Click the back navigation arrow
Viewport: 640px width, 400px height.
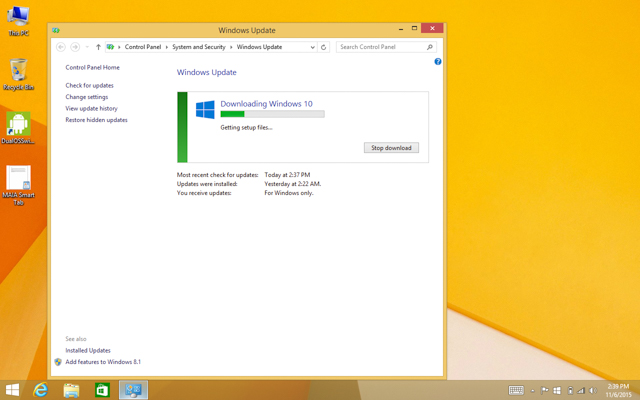pos(61,47)
